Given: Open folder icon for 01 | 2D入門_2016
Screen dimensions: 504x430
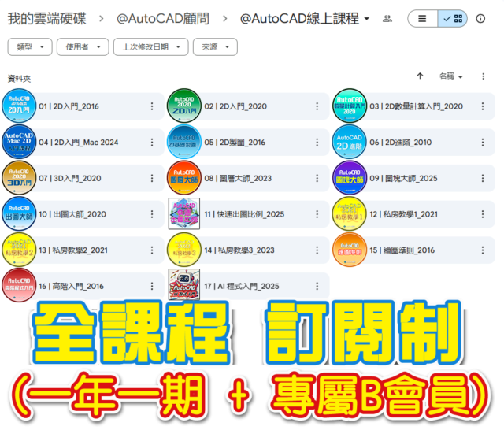Looking at the screenshot, I should (x=19, y=106).
